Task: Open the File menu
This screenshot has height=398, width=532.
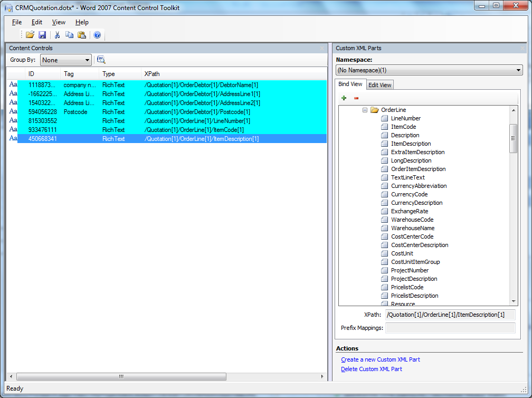Action: point(17,22)
